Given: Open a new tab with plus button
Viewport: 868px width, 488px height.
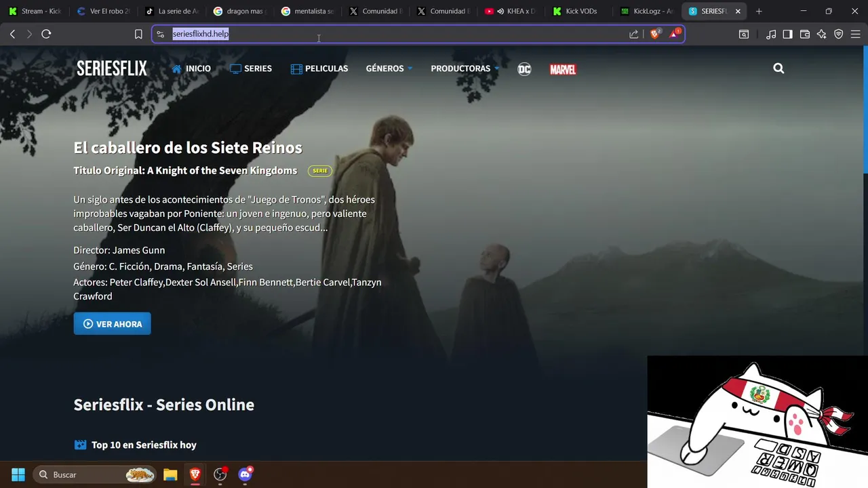Looking at the screenshot, I should coord(759,11).
